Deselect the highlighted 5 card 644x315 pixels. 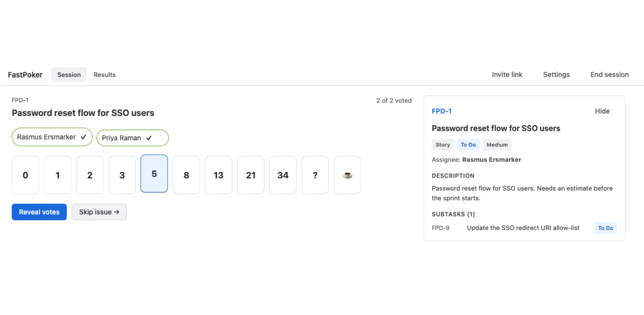154,173
